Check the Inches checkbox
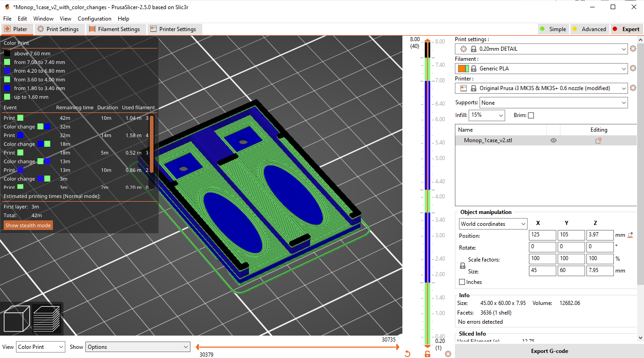This screenshot has width=644, height=358. [462, 282]
